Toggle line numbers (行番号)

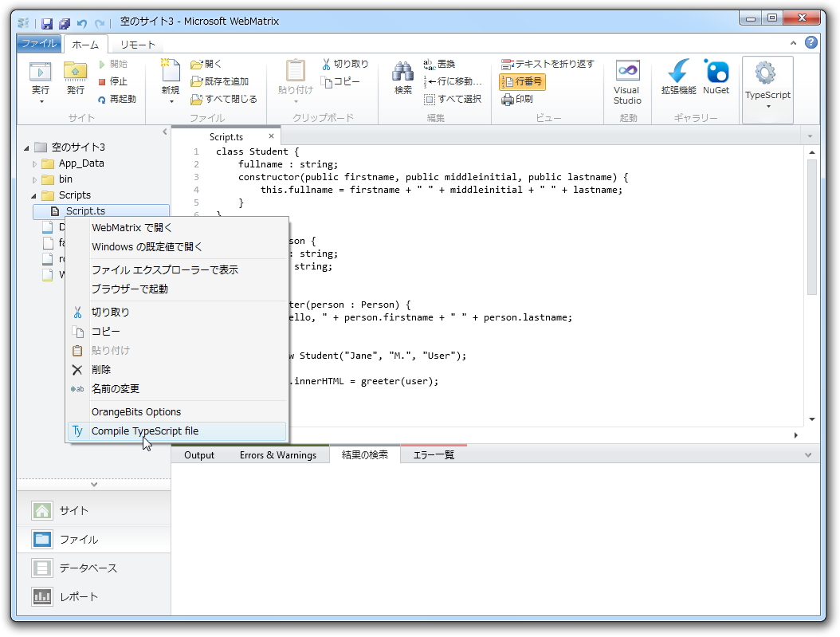coord(522,81)
